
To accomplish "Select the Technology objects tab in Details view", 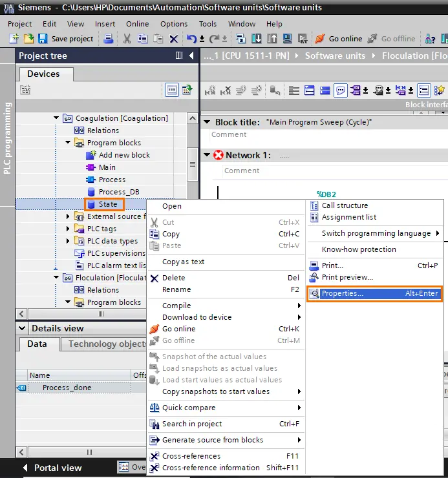I will tap(104, 344).
